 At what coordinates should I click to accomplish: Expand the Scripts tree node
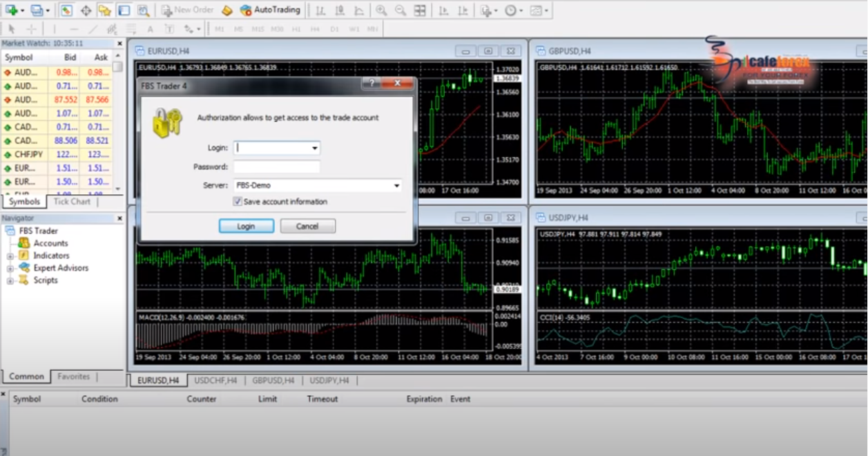10,281
